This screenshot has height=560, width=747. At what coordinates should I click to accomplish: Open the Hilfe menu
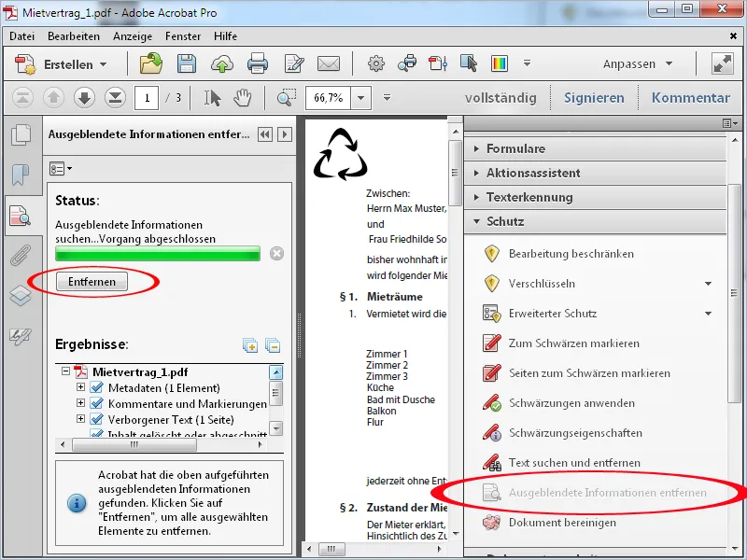tap(225, 36)
